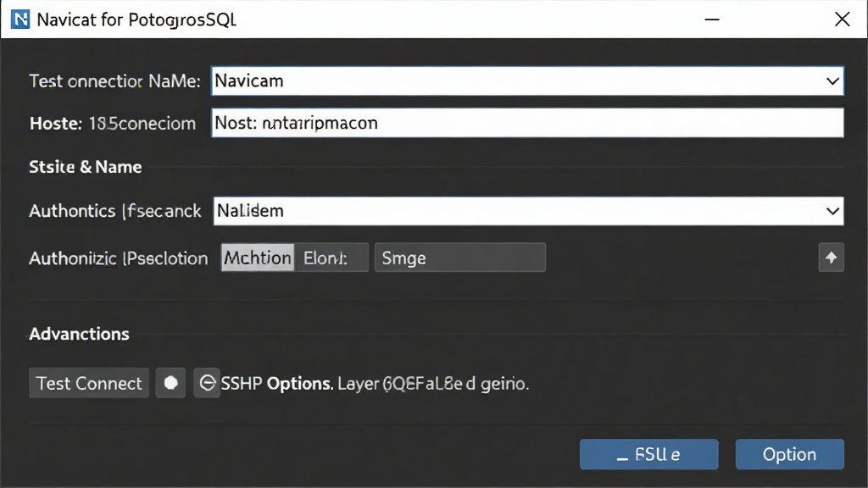The image size is (868, 488).
Task: Open the Navicam connection name dropdown
Action: click(832, 81)
